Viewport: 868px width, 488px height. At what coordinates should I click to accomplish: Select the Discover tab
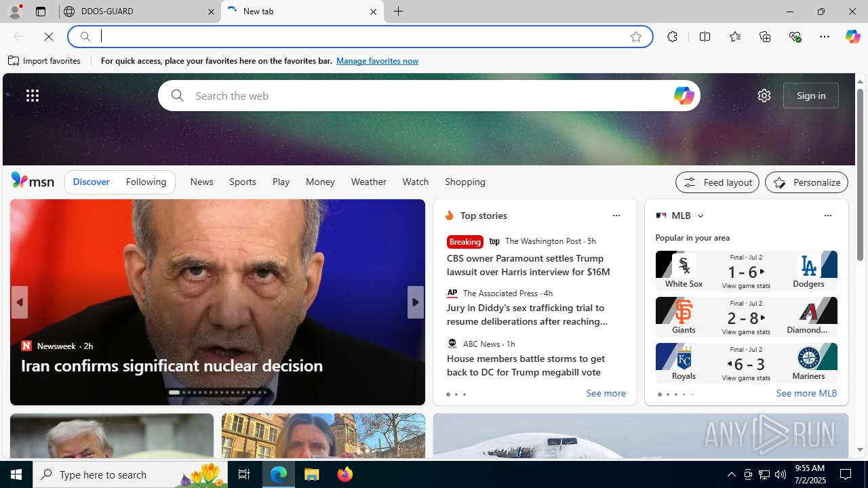pos(91,182)
